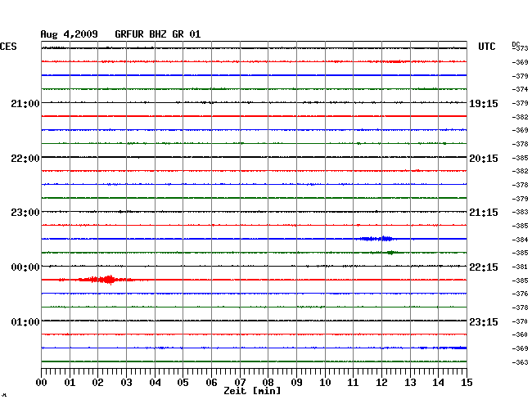Click the date label "Aug 4,2009"
This screenshot has height=404, width=532.
69,34
